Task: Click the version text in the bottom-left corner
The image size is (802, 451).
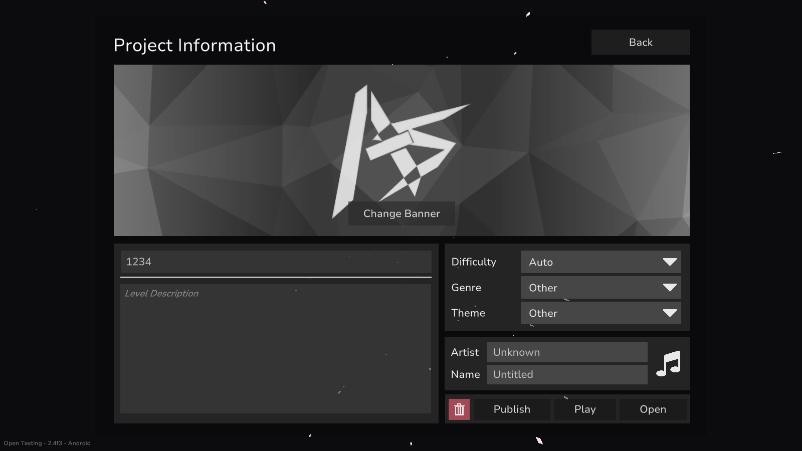Action: point(47,443)
